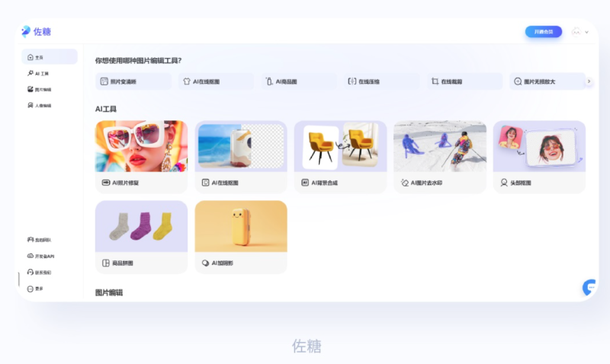Select the AI在线抠图 quick tool chip

pyautogui.click(x=216, y=81)
